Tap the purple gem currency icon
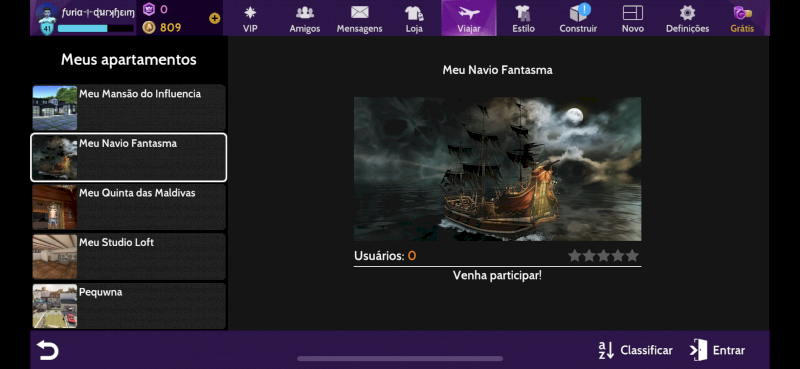Viewport: 800px width, 369px height. coord(148,9)
